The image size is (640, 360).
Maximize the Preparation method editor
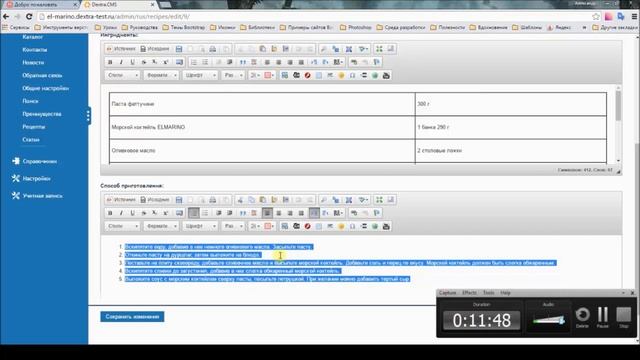(x=379, y=200)
